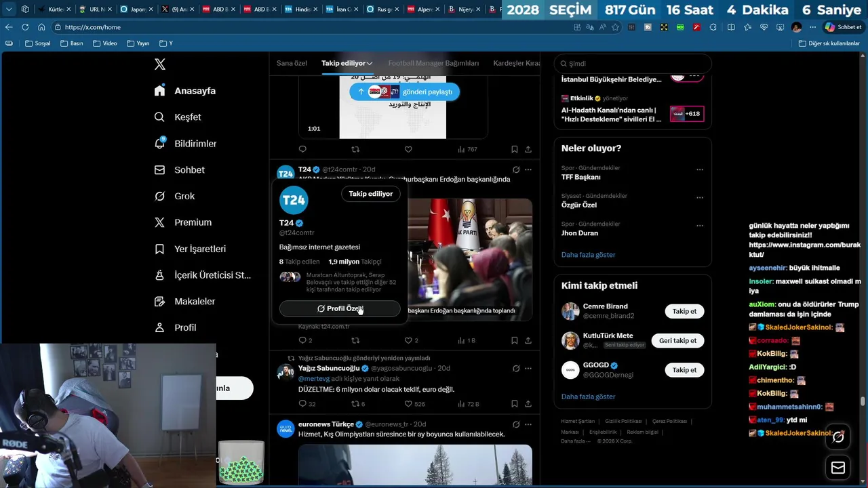This screenshot has width=868, height=488.
Task: Click browser refresh button
Action: pyautogui.click(x=25, y=27)
